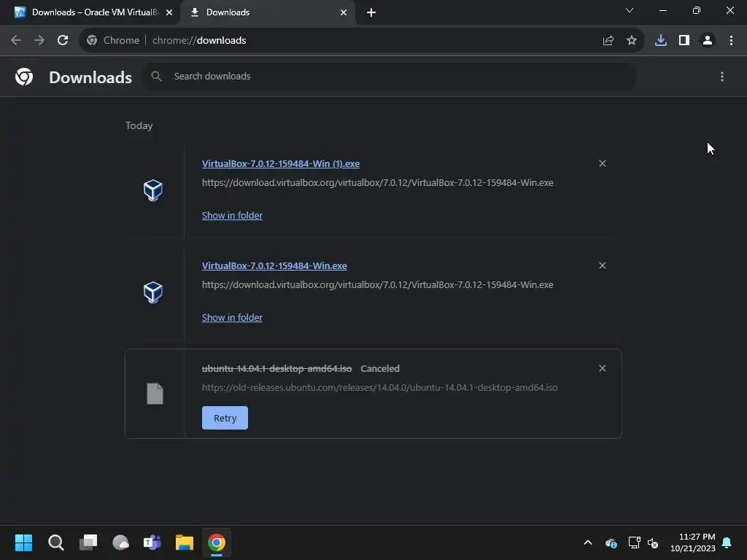747x560 pixels.
Task: Open the Chrome profile avatar
Action: point(708,41)
